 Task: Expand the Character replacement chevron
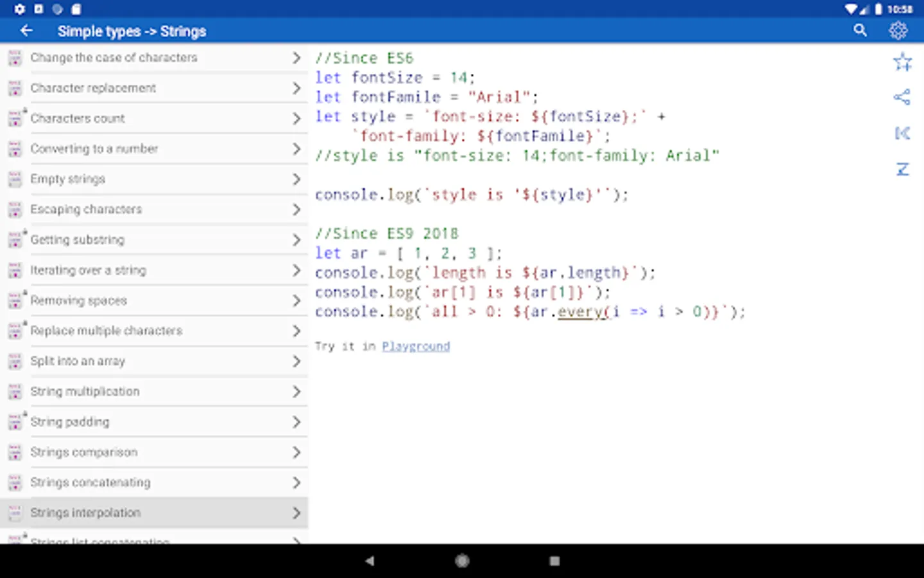tap(296, 88)
